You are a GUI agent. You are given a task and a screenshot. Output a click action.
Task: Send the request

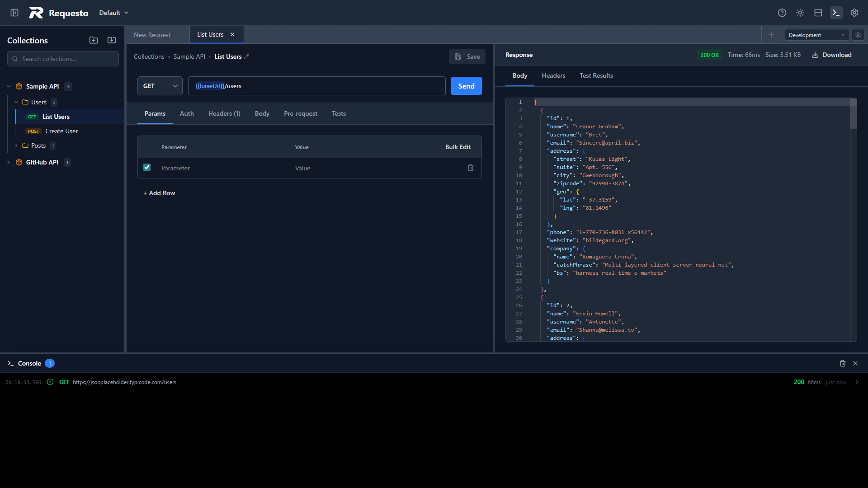[x=467, y=86]
